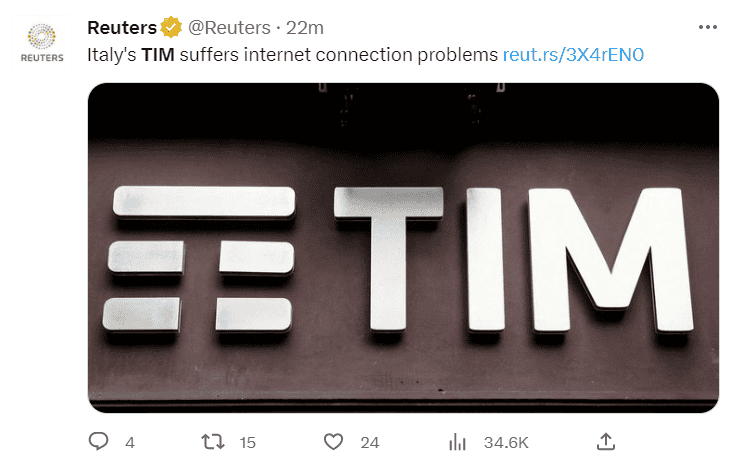Click the reply count 4
Screen dimensions: 740x467
point(130,443)
